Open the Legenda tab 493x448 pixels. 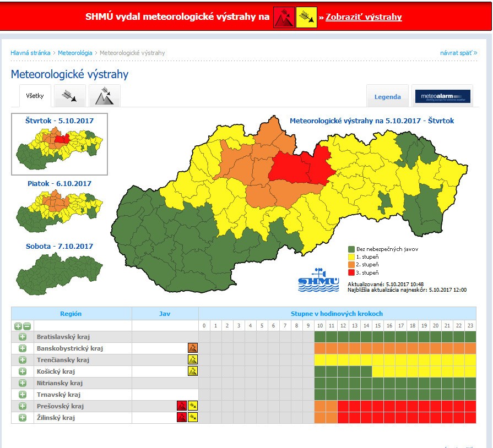[x=388, y=97]
